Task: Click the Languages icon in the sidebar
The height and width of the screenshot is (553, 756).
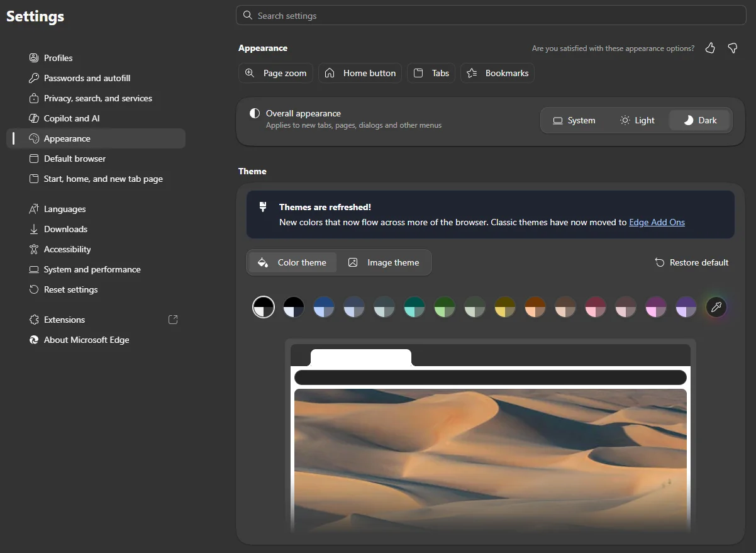Action: click(34, 209)
